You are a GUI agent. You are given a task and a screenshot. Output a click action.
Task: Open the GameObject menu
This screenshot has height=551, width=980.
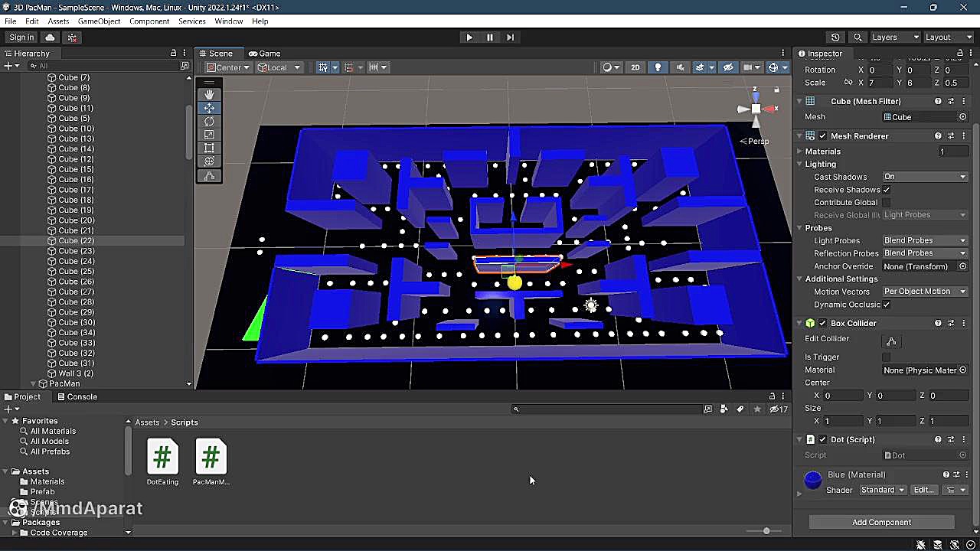click(99, 21)
